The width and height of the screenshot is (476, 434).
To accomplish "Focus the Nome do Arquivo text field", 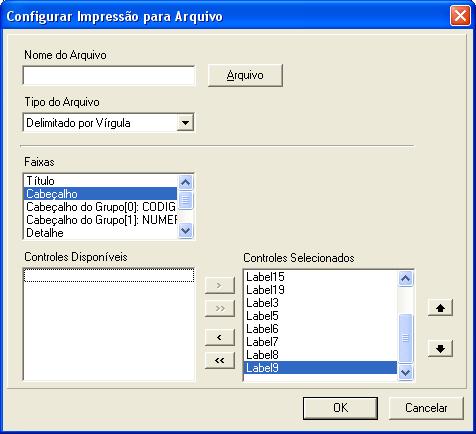I will (109, 75).
